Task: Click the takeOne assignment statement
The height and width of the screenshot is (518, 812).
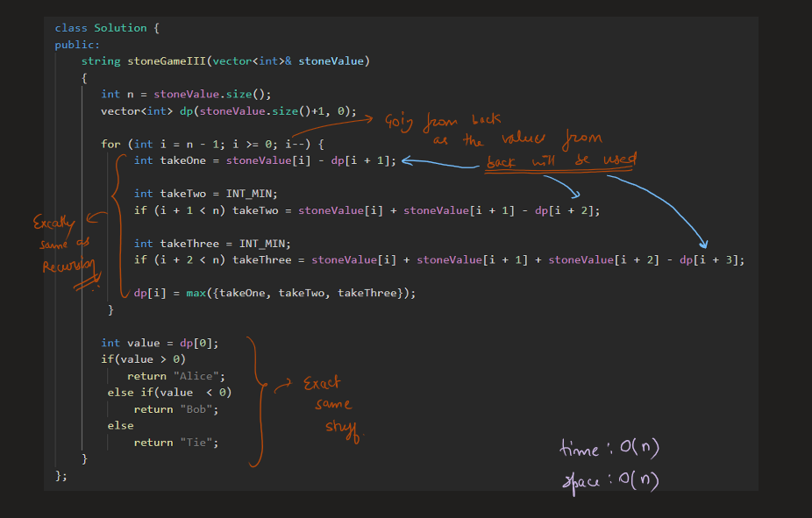Action: [265, 160]
